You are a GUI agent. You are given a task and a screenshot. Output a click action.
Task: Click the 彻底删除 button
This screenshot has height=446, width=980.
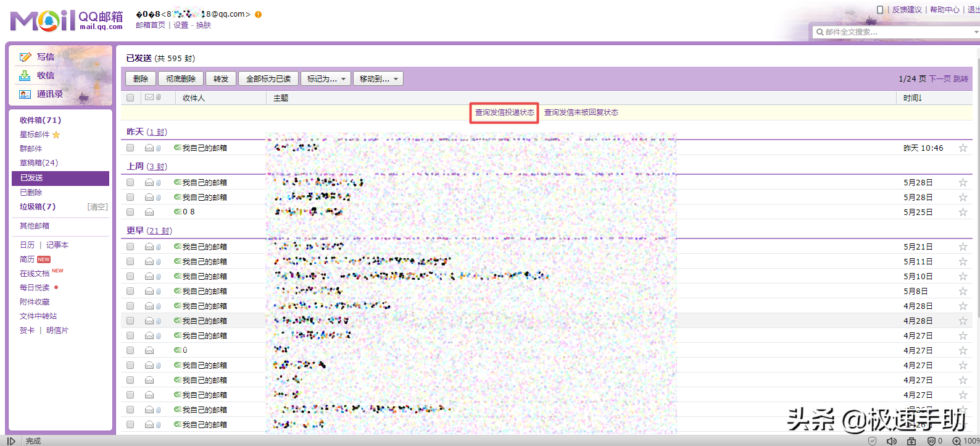click(181, 78)
